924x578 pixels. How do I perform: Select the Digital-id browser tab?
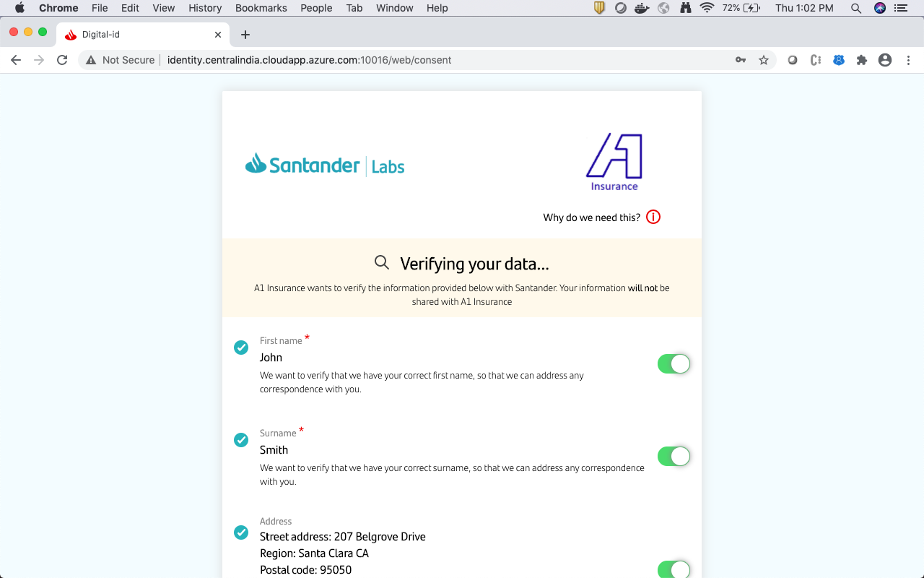[143, 35]
